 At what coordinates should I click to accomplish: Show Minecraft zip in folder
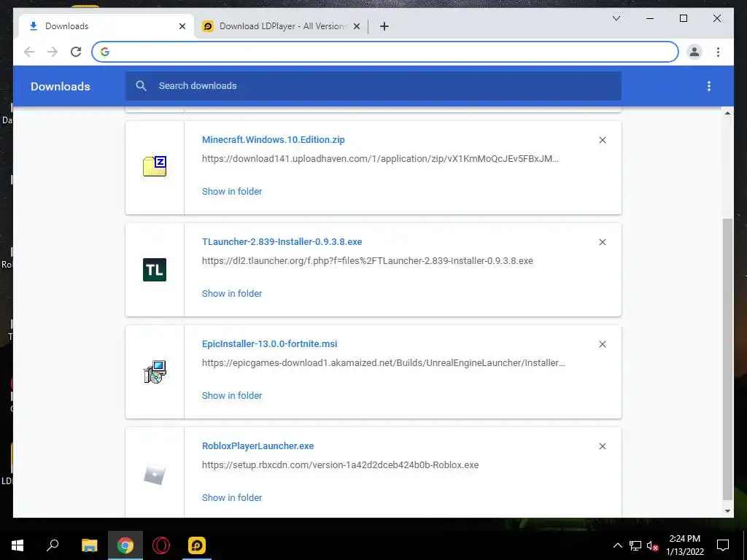[232, 192]
